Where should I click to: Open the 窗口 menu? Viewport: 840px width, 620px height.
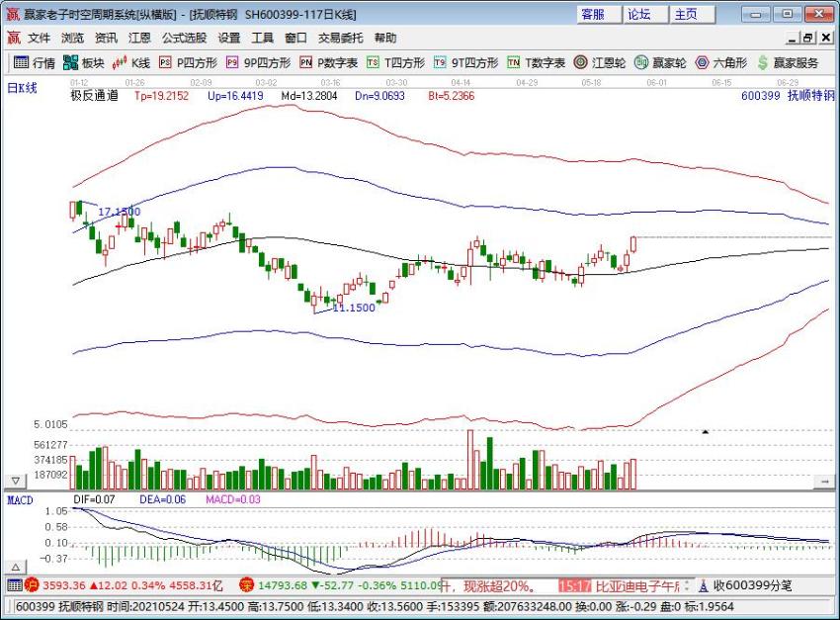point(295,38)
